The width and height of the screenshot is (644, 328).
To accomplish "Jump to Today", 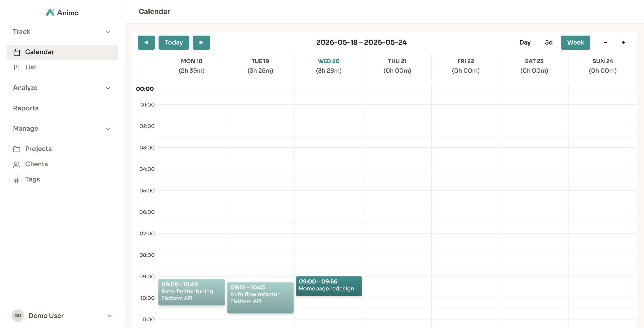I will pyautogui.click(x=174, y=43).
